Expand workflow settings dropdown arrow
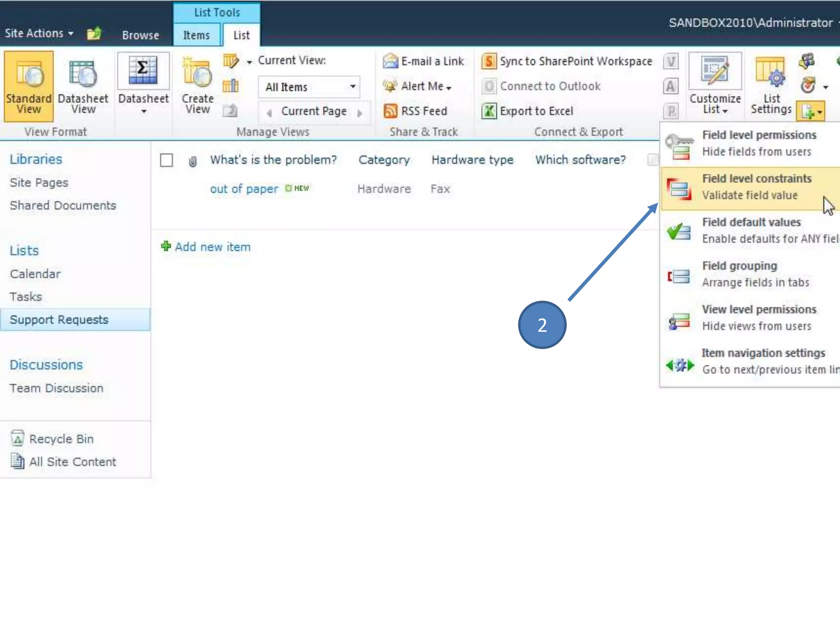This screenshot has height=630, width=840. tap(825, 87)
